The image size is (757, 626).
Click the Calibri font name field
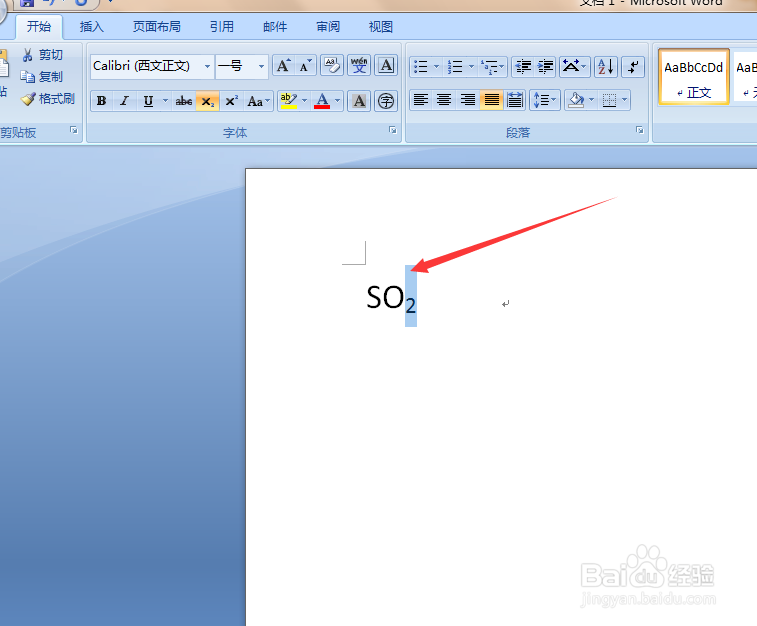coord(146,66)
